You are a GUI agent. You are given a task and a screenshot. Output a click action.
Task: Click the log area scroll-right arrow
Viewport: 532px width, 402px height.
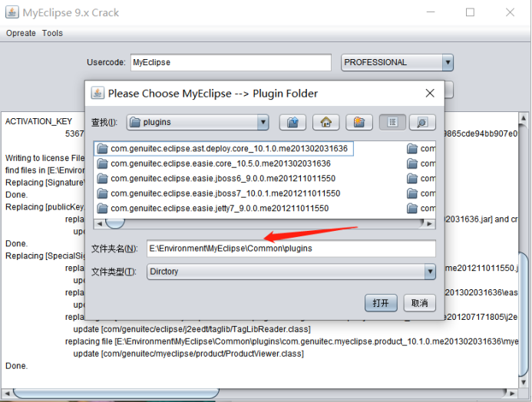click(x=512, y=394)
